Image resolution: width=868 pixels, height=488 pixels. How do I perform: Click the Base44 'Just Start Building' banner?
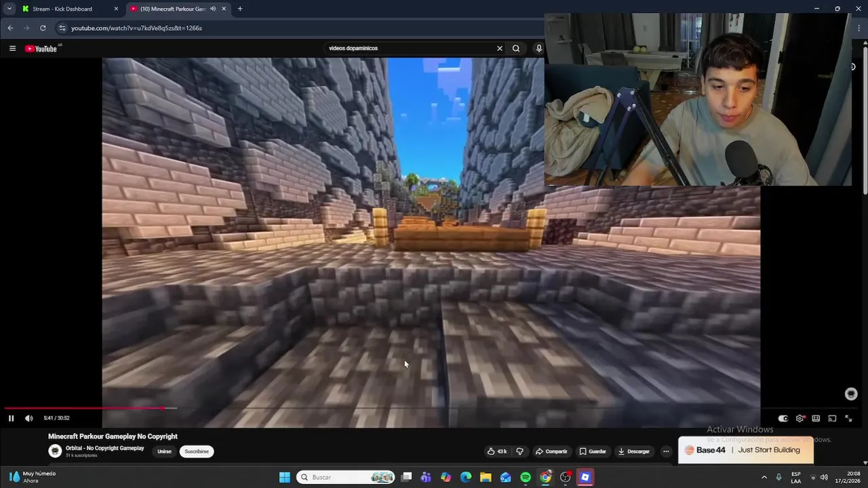pos(745,450)
